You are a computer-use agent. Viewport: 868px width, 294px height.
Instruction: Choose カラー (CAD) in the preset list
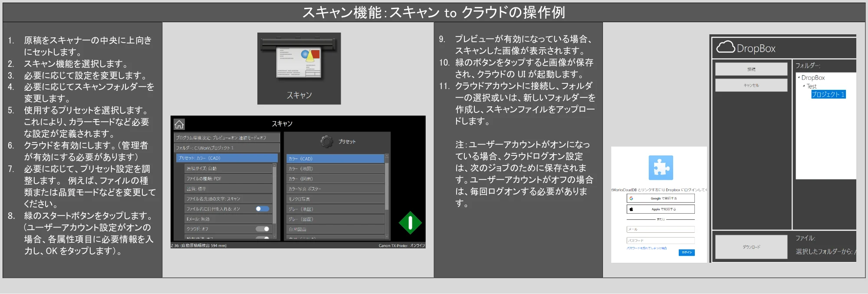335,159
